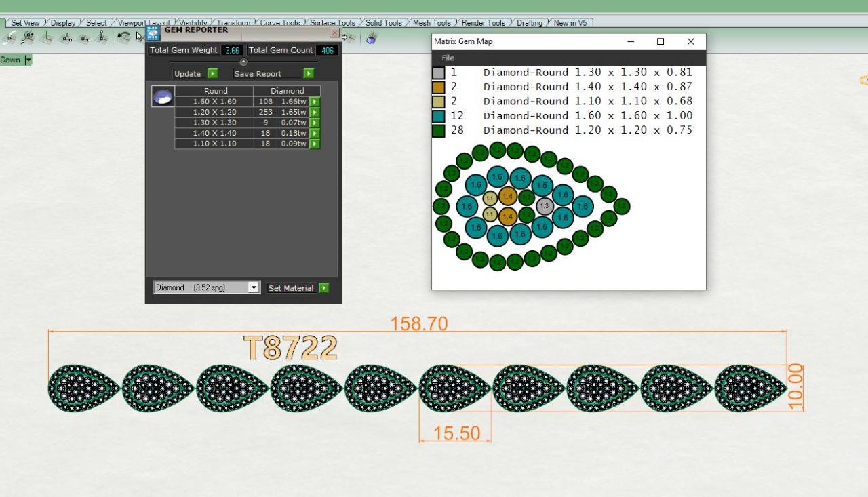Click the Round column header

click(216, 91)
